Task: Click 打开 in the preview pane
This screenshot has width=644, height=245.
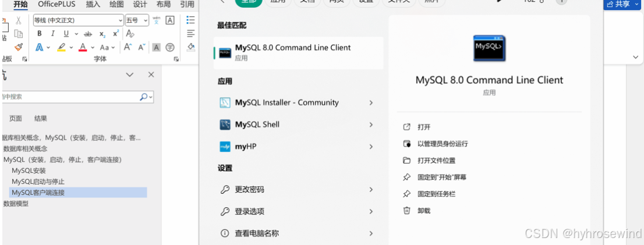Action: (x=424, y=127)
